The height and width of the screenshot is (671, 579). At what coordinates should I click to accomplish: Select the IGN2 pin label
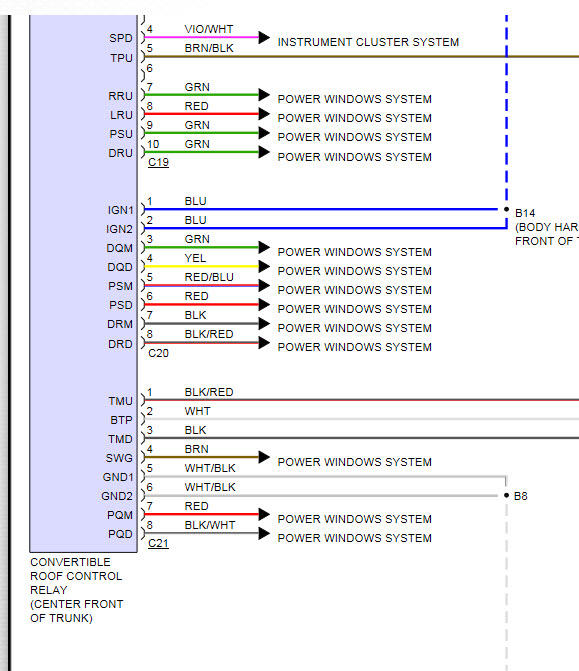pos(120,229)
